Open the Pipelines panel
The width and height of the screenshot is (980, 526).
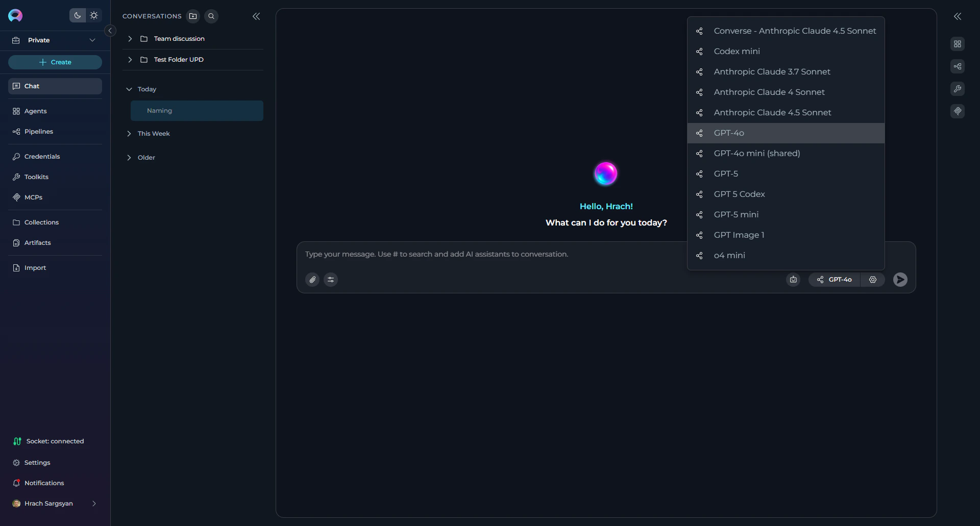(x=38, y=131)
